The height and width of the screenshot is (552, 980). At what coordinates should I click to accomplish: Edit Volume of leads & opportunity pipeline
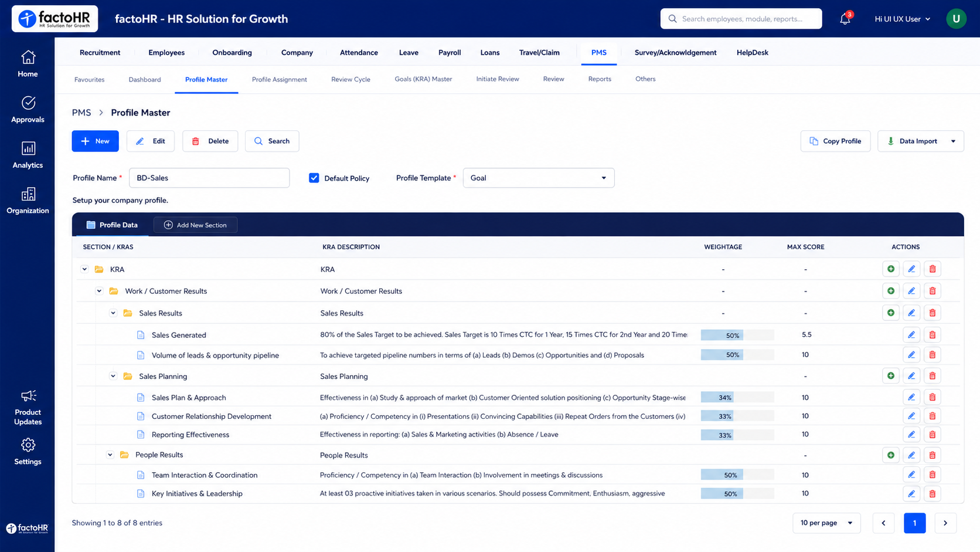(x=911, y=355)
